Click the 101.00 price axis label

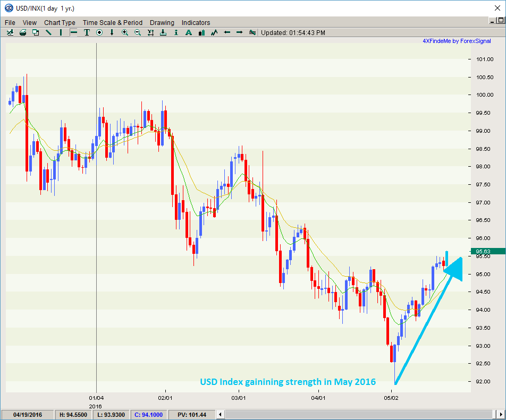(x=485, y=59)
